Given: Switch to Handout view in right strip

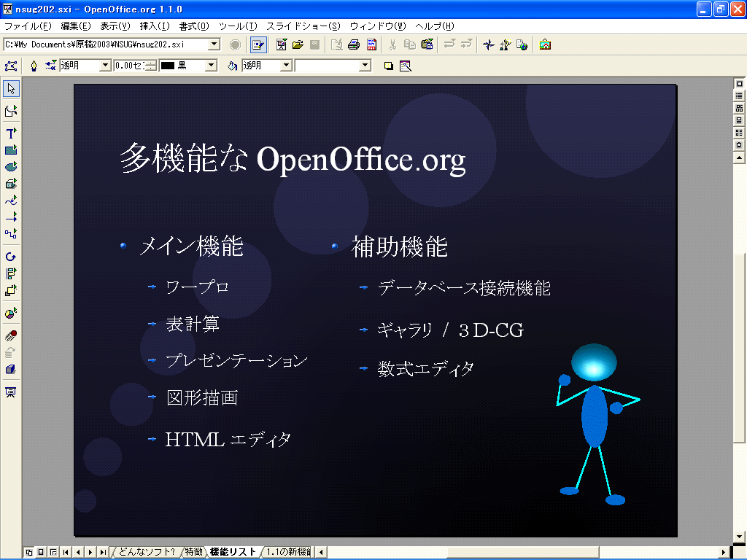Looking at the screenshot, I should (740, 133).
